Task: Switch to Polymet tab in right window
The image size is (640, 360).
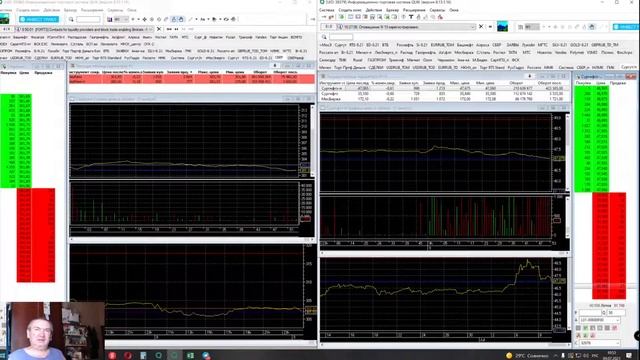Action: coord(577,53)
